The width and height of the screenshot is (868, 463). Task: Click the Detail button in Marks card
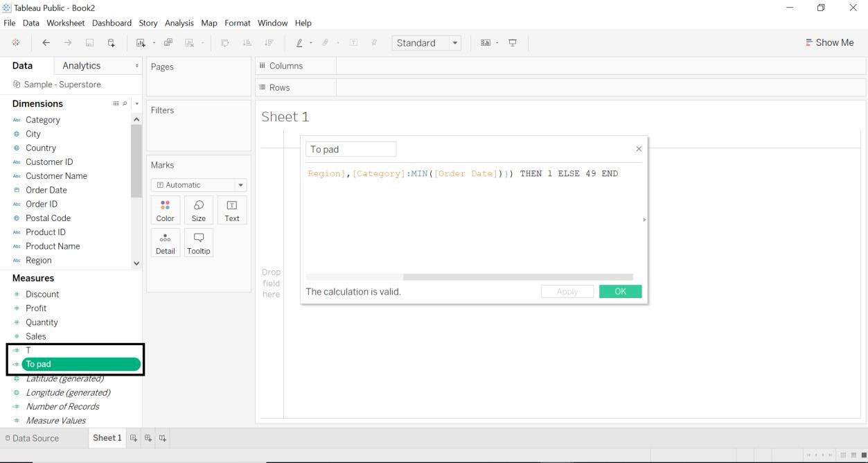pos(165,243)
